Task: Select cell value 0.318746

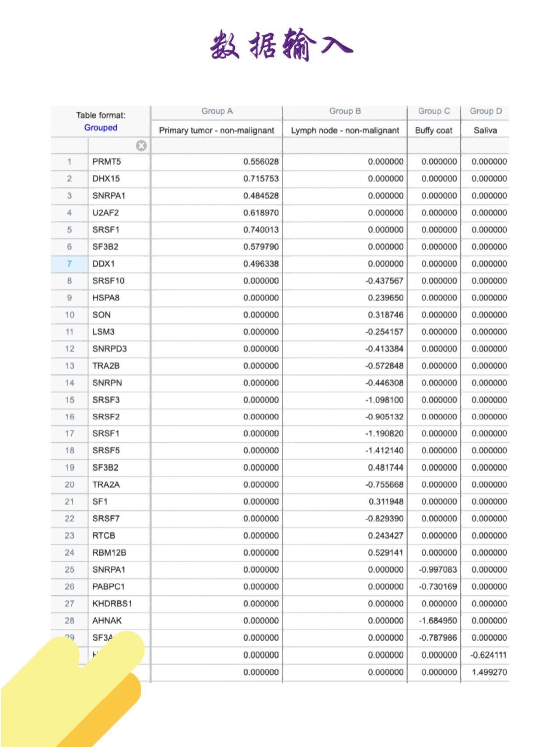Action: [385, 315]
